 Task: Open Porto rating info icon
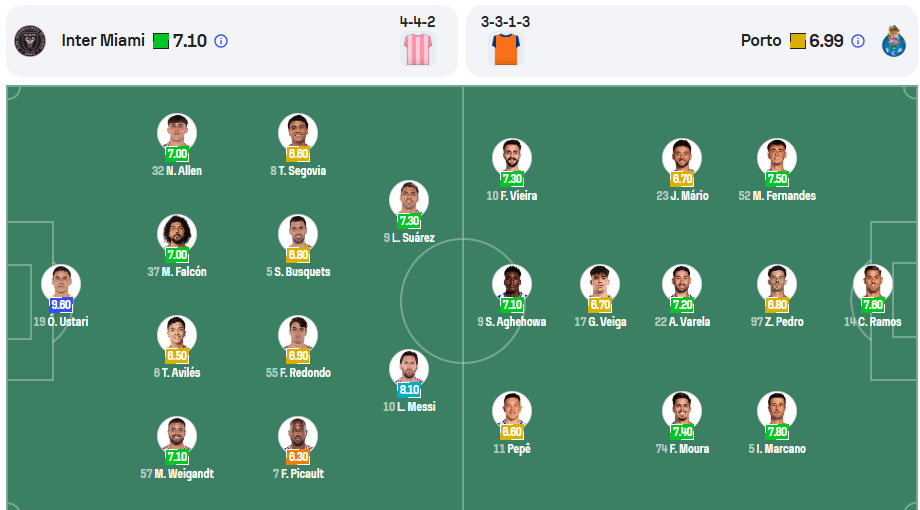coord(858,41)
